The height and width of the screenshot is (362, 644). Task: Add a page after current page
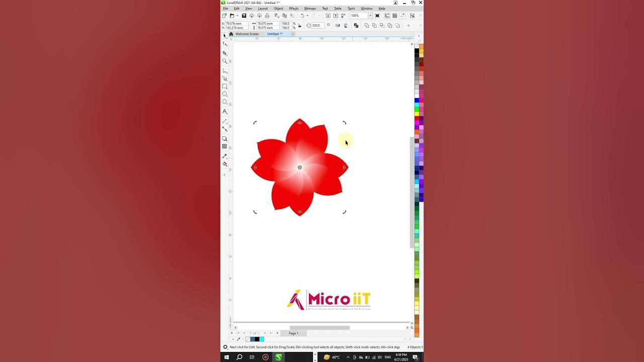tap(277, 333)
